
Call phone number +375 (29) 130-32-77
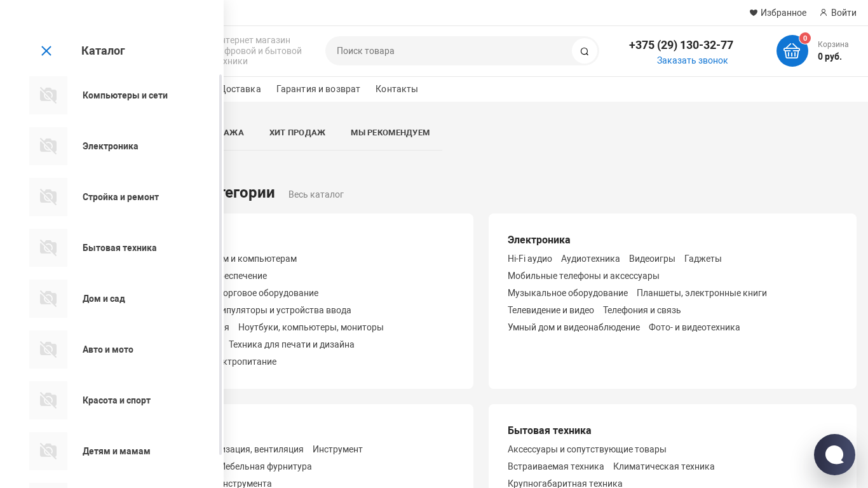click(x=681, y=45)
